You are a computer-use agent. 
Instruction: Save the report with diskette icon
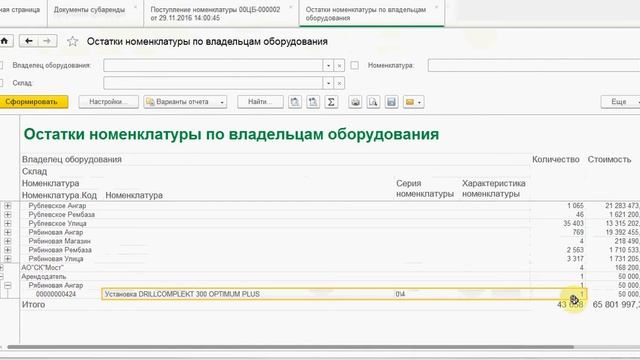pos(391,102)
